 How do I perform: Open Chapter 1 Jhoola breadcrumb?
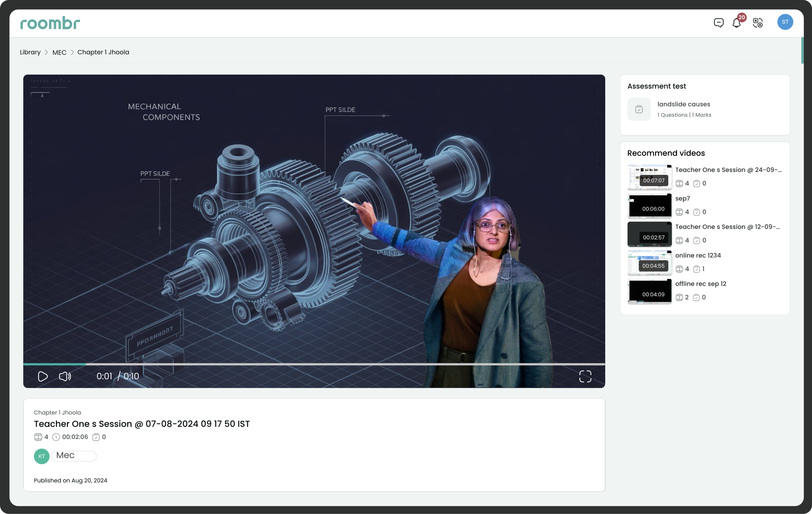pos(103,52)
